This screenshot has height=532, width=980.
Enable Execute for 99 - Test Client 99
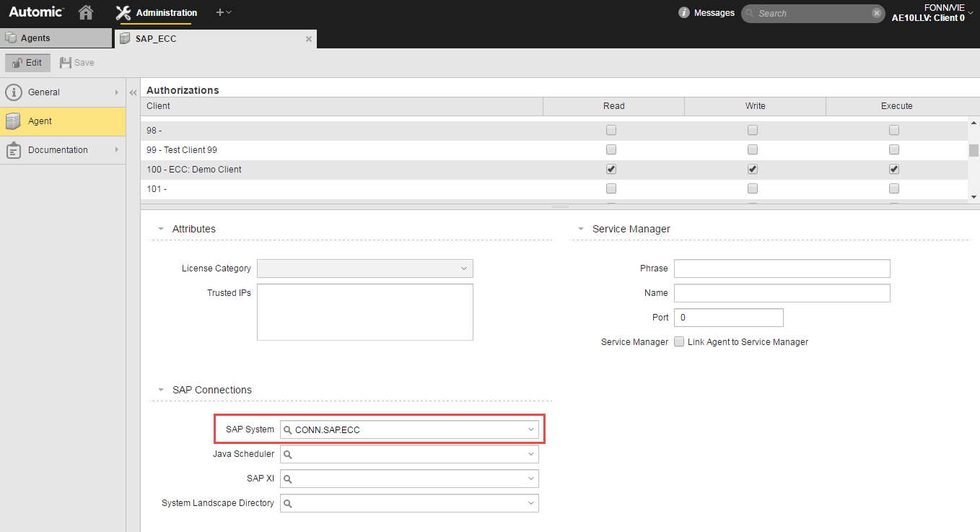894,150
